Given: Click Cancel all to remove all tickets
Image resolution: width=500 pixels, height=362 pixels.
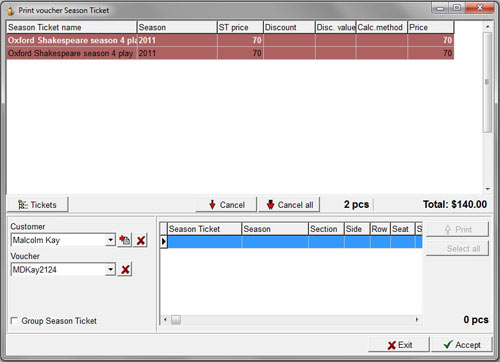Looking at the screenshot, I should pyautogui.click(x=289, y=205).
